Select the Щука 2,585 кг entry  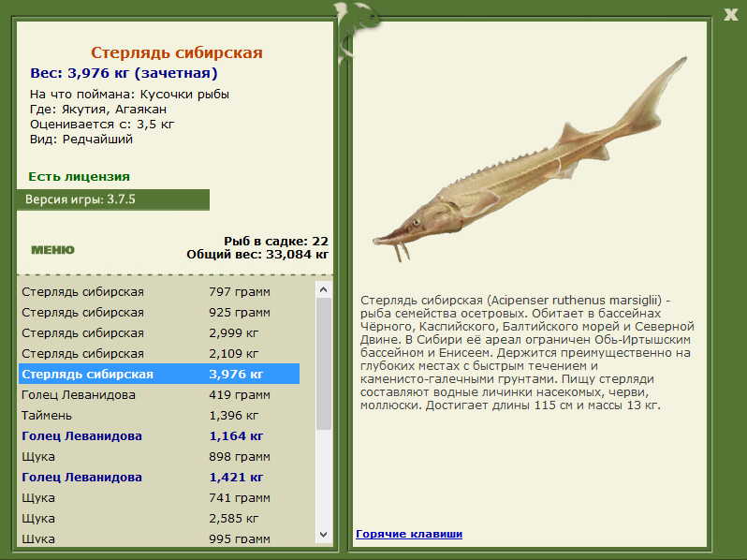(x=159, y=519)
